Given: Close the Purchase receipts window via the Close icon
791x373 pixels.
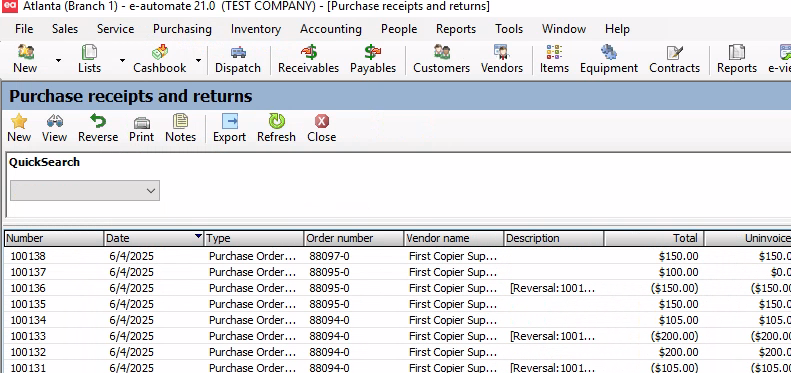Looking at the screenshot, I should point(321,128).
